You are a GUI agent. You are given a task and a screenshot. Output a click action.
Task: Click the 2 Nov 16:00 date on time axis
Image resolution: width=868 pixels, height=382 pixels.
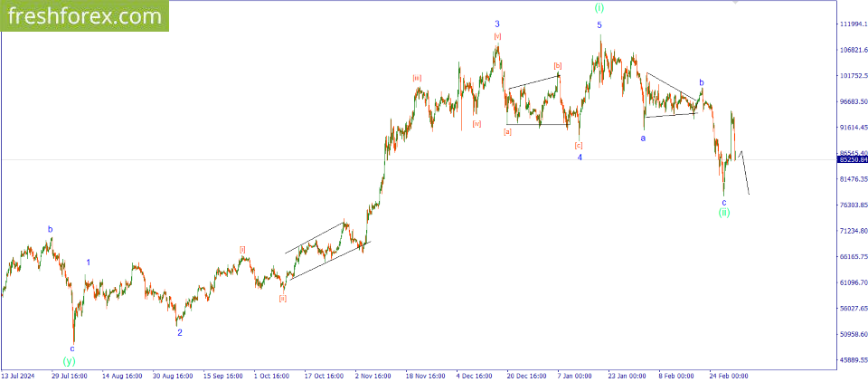pos(373,374)
